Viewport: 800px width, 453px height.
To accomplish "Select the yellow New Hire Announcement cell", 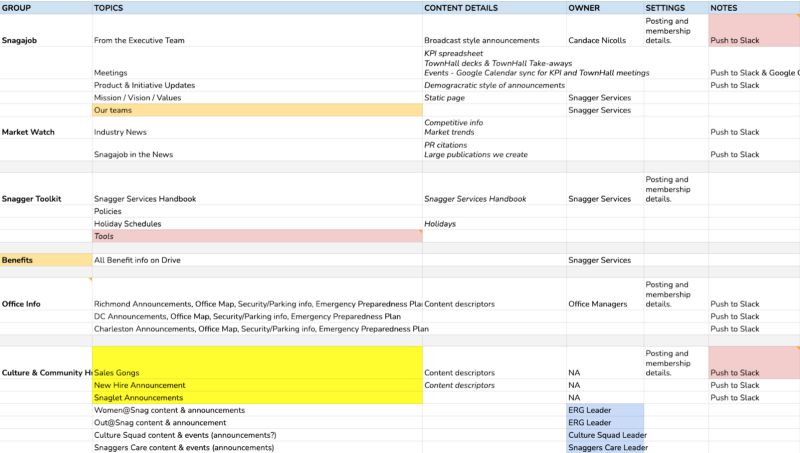I will point(257,385).
